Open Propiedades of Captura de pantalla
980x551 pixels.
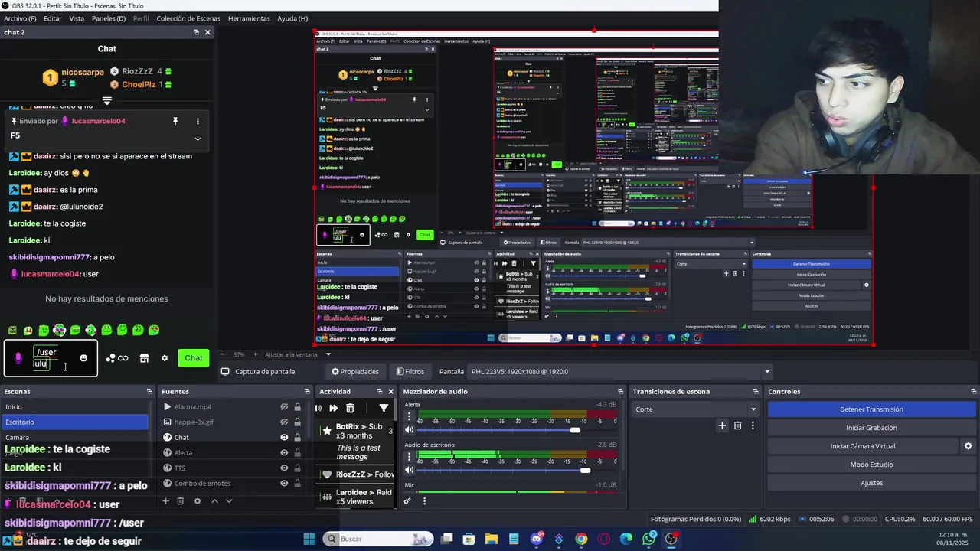tap(354, 372)
